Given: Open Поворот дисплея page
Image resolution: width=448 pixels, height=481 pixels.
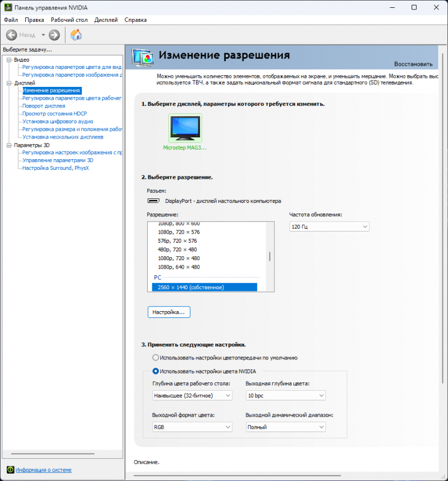Looking at the screenshot, I should click(x=44, y=106).
